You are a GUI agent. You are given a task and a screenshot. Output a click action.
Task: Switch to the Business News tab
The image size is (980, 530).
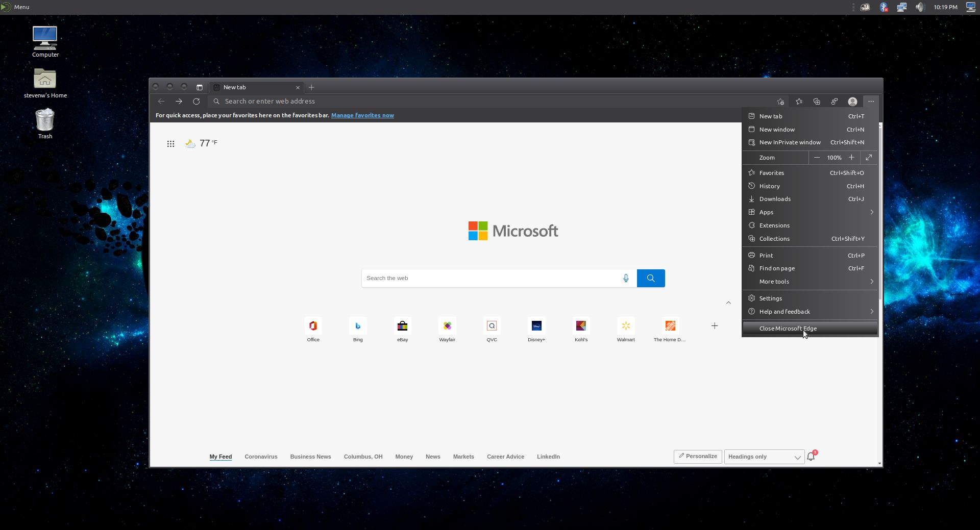pos(310,457)
